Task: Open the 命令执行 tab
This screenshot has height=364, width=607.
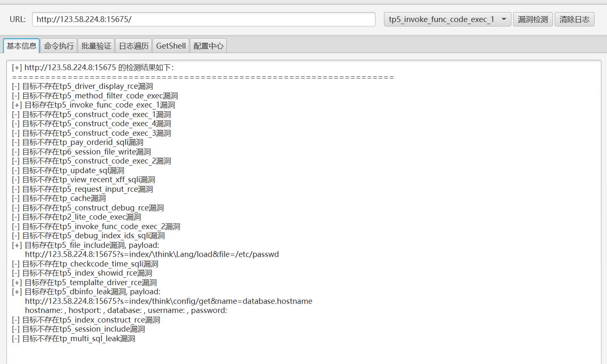Action: 59,46
